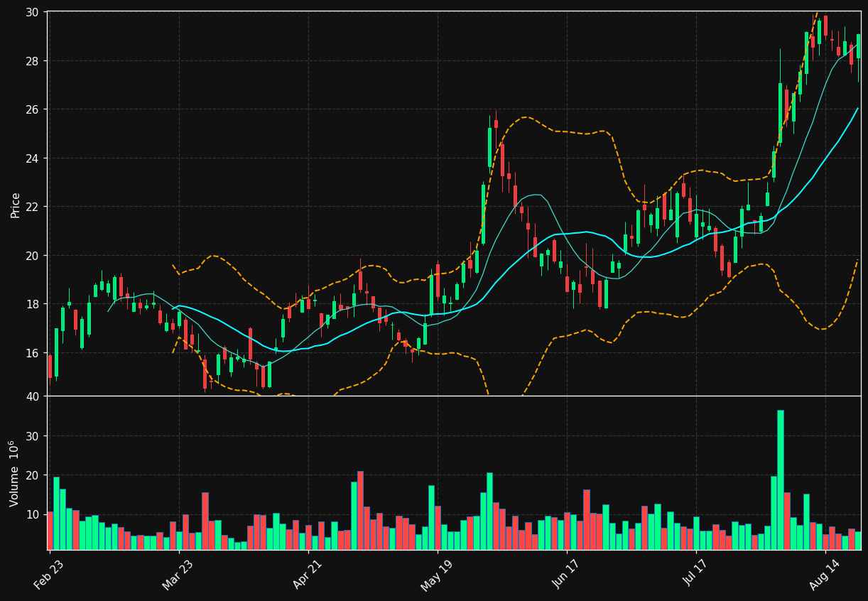Click the Jul 17 date label
The image size is (868, 601).
tap(696, 575)
